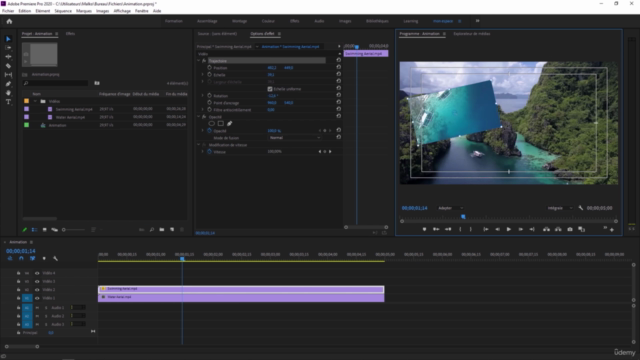
Task: Switch to the Montage workspace tab
Action: click(x=239, y=21)
